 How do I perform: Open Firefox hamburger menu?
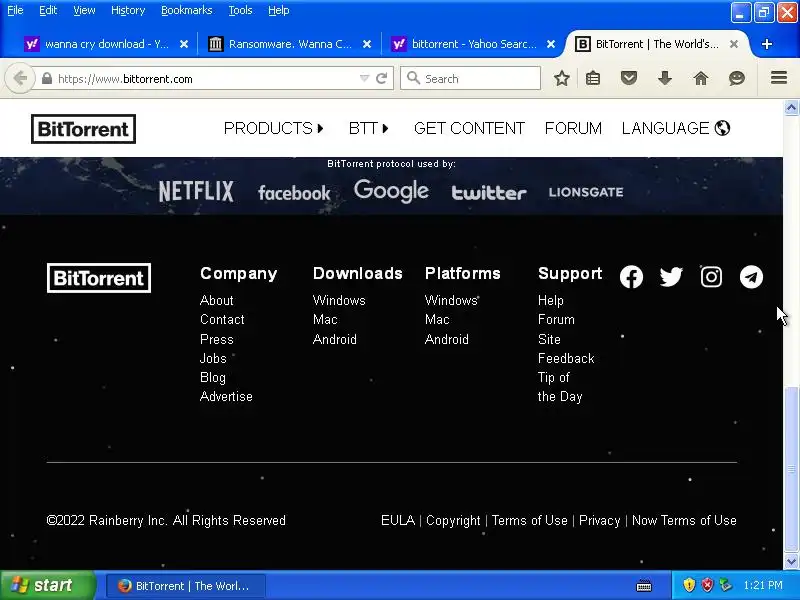tap(779, 78)
